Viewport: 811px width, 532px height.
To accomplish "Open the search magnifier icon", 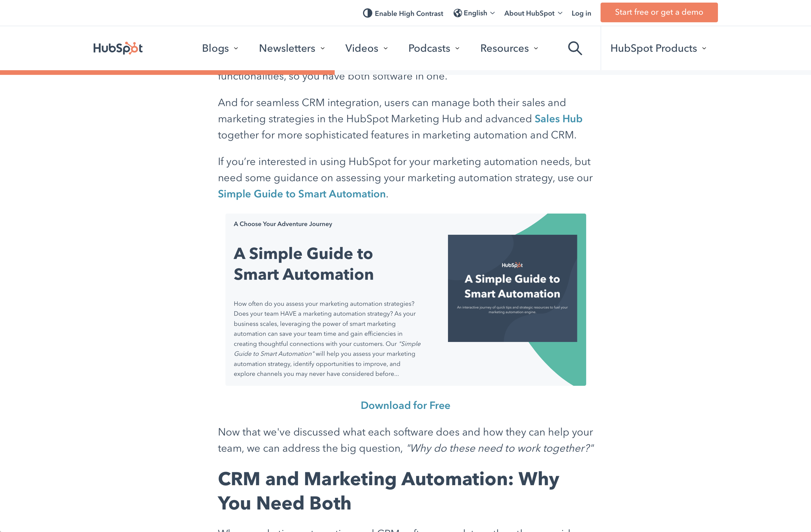I will (575, 48).
